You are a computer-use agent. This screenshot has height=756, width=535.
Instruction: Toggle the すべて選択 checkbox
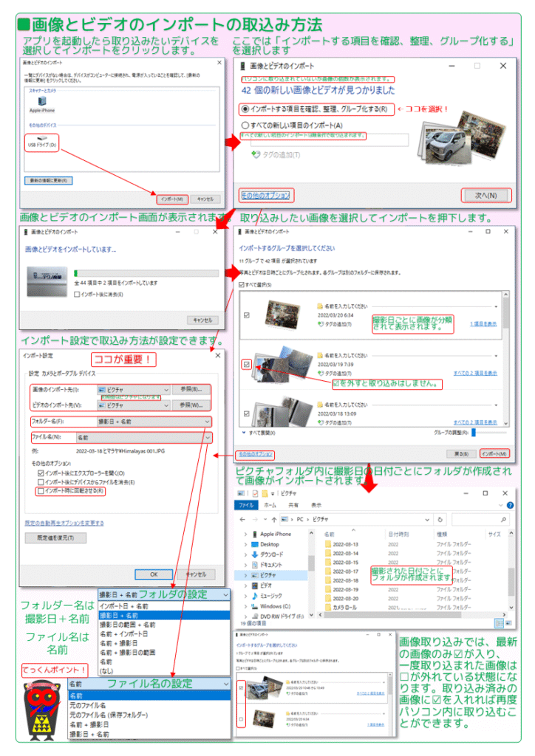pyautogui.click(x=242, y=284)
